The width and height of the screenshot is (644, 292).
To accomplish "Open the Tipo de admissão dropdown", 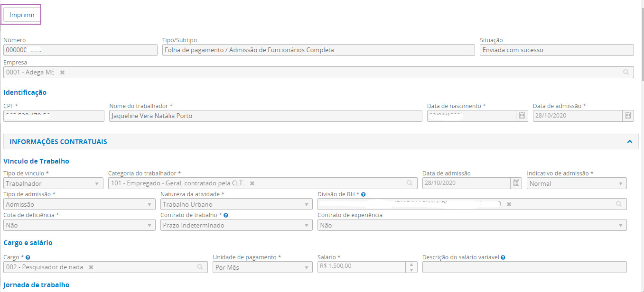I will tap(79, 204).
